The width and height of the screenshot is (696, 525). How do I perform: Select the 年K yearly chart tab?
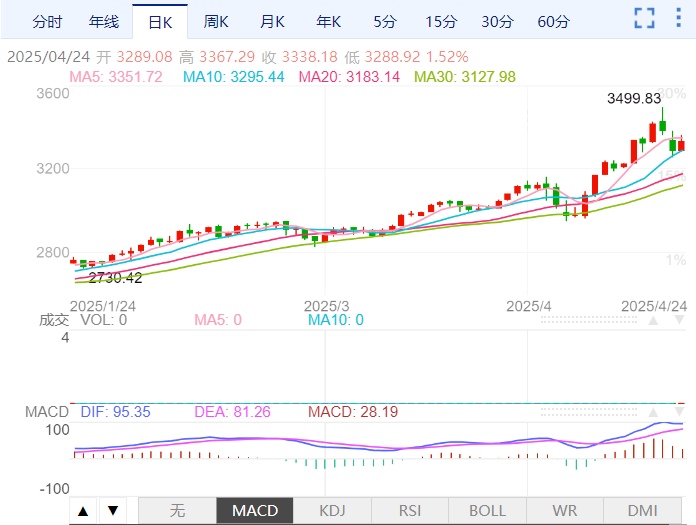(x=328, y=21)
